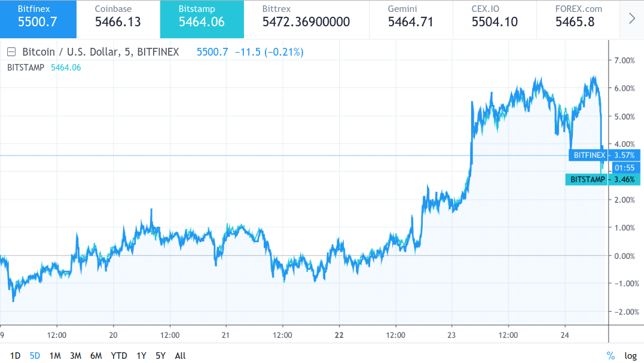Enable logarithmic scale via log icon
Screen dimensions: 644x363
[x=630, y=355]
